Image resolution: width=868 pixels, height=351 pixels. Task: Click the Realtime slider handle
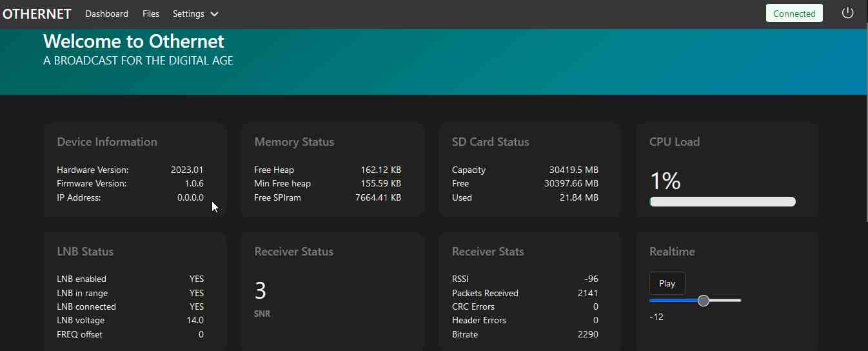[x=704, y=301]
